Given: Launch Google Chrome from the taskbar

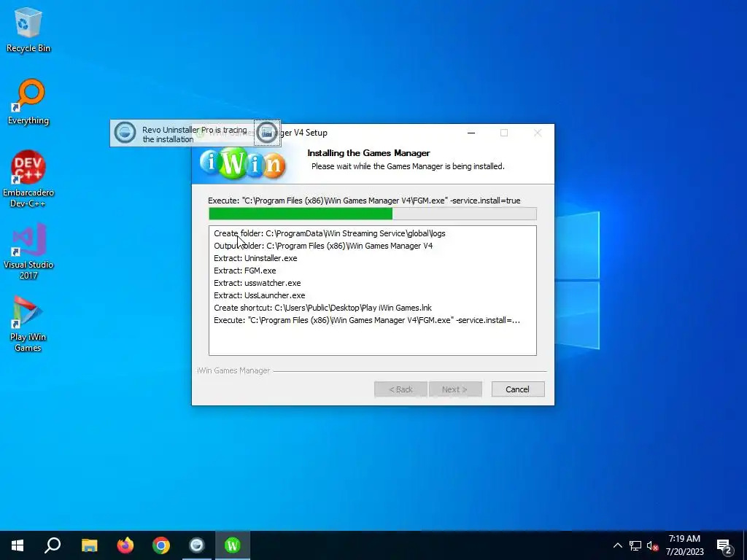Looking at the screenshot, I should click(161, 545).
